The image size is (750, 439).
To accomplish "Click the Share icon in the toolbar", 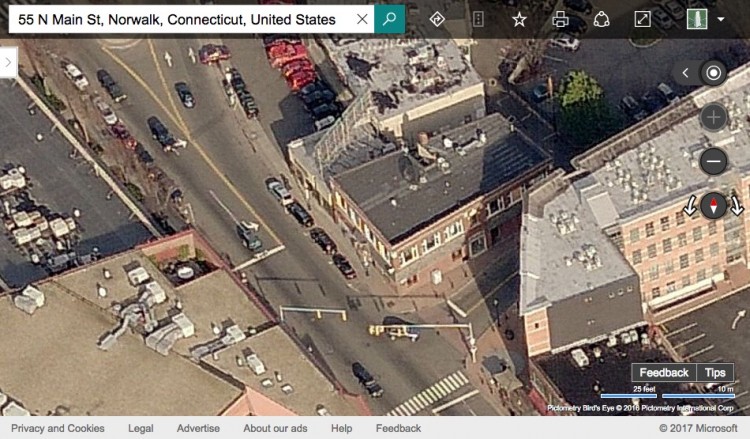I will pyautogui.click(x=601, y=19).
